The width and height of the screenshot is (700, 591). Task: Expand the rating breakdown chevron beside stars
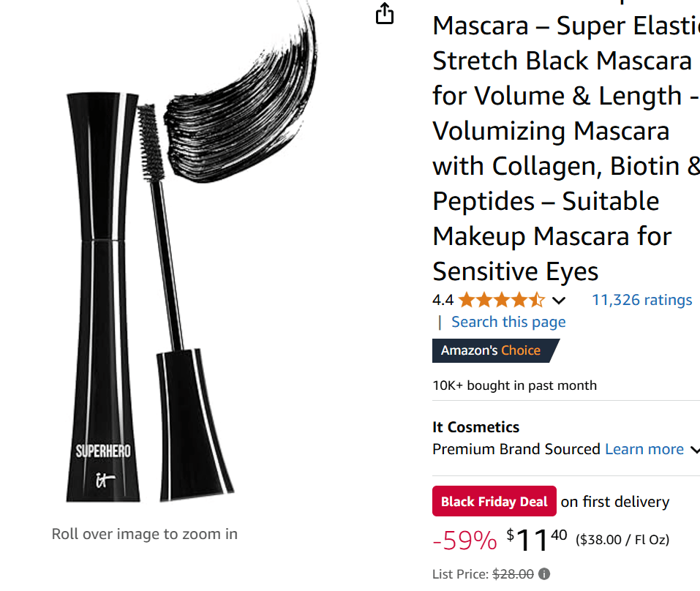[x=559, y=300]
